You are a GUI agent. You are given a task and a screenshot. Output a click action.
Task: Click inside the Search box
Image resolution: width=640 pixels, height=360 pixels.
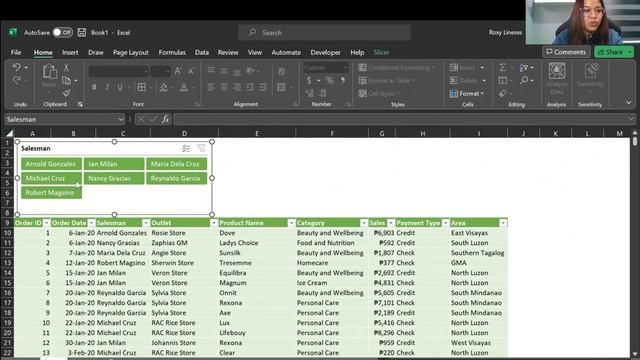pos(324,32)
